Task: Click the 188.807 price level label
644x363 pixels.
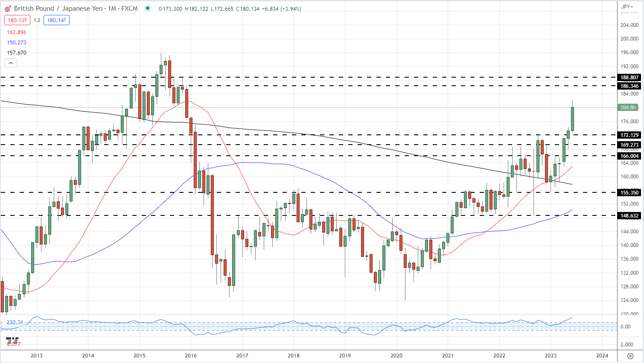Action: (x=629, y=78)
